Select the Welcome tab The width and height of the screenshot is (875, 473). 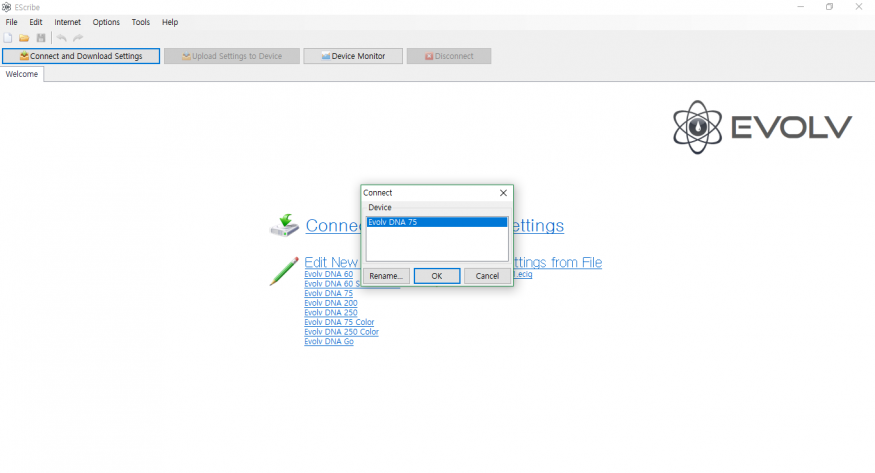[x=22, y=74]
